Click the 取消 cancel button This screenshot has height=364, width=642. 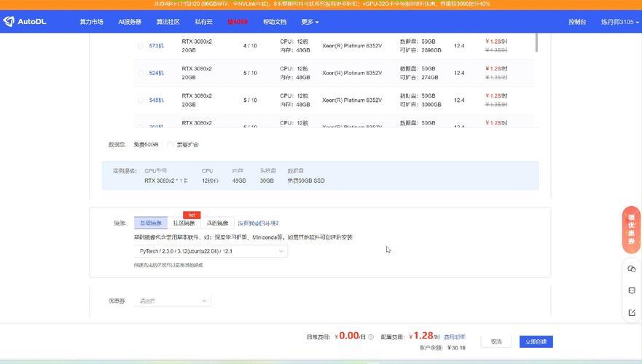(496, 341)
